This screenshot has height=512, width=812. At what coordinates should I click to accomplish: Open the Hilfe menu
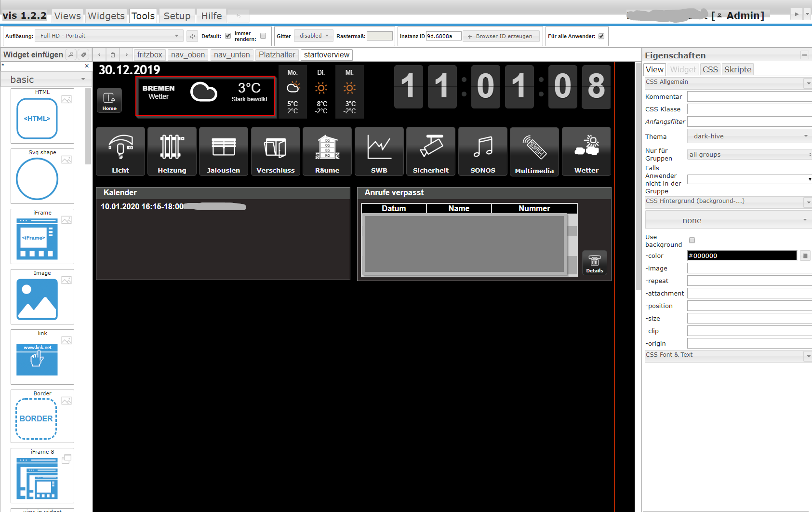tap(211, 16)
